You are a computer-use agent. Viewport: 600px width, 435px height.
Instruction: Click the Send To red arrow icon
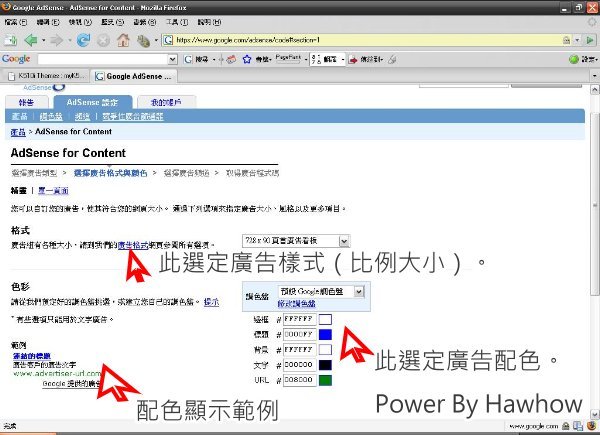tap(353, 59)
